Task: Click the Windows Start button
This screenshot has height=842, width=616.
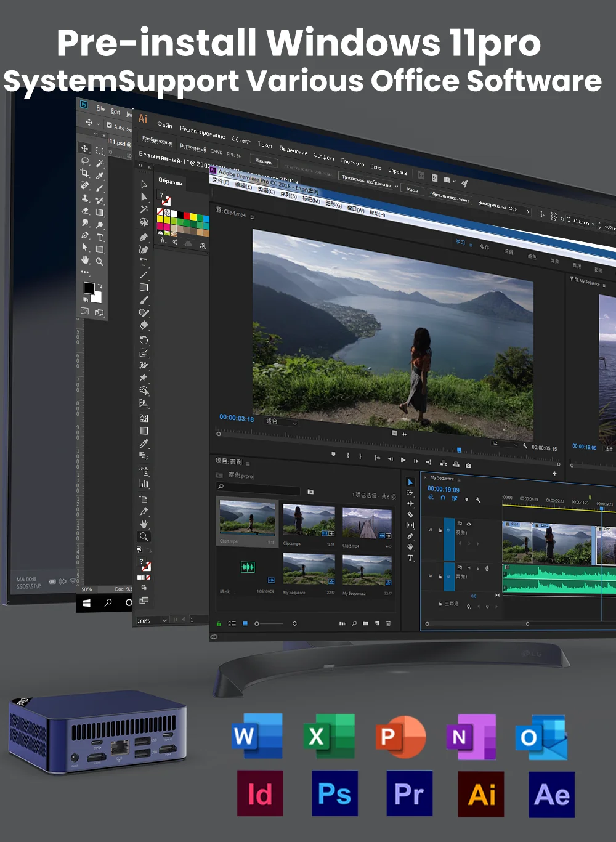Action: tap(87, 603)
